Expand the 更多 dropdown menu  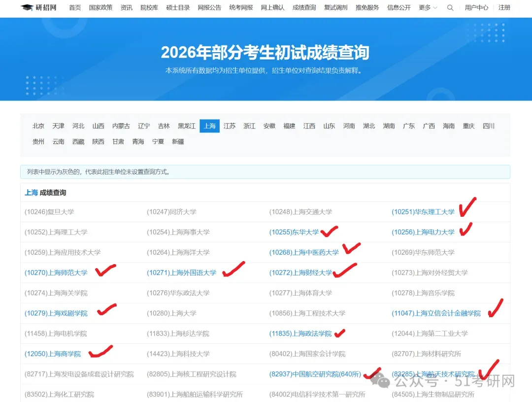[x=428, y=7]
